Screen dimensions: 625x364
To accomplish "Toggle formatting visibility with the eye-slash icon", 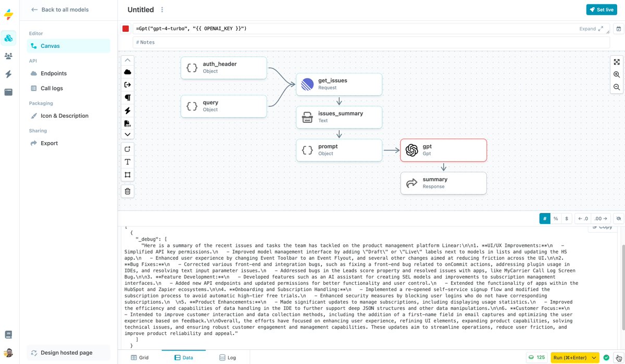I will tap(619, 218).
